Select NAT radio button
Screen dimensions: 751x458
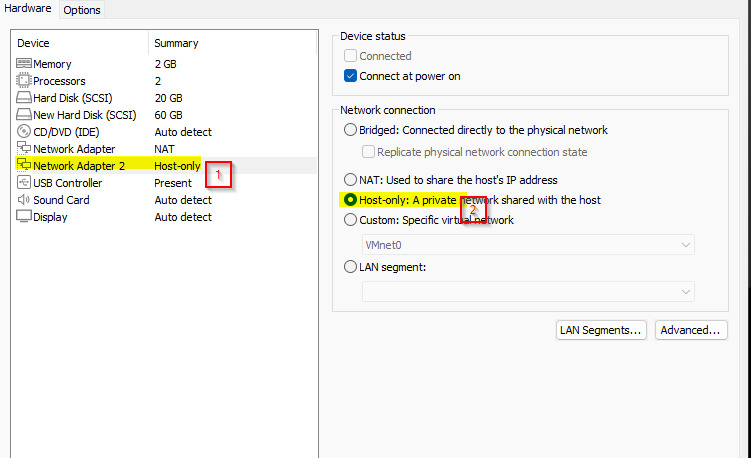pos(351,180)
